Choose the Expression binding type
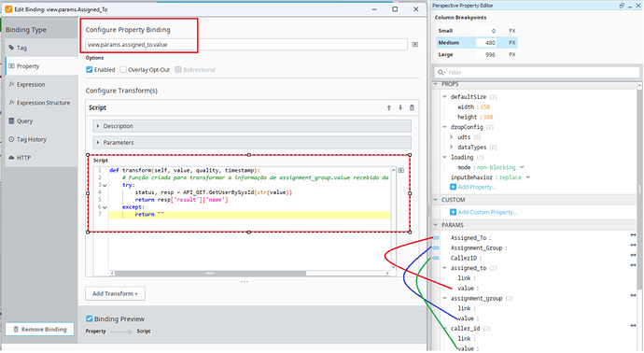The height and width of the screenshot is (353, 644). coord(41,84)
